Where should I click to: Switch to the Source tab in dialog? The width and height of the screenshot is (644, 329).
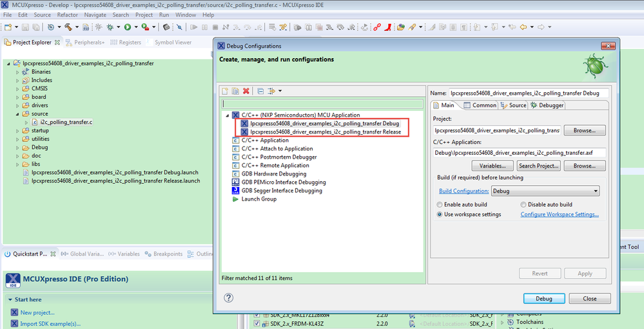pyautogui.click(x=513, y=105)
